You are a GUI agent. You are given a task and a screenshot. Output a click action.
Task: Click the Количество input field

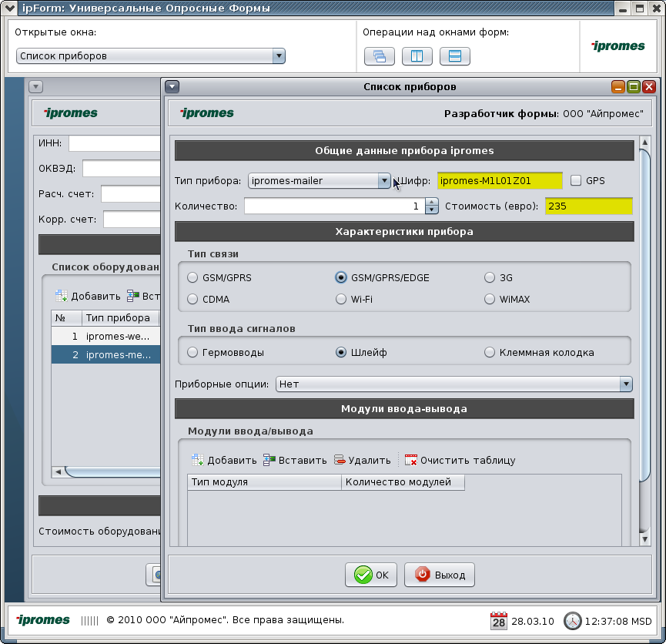(334, 206)
